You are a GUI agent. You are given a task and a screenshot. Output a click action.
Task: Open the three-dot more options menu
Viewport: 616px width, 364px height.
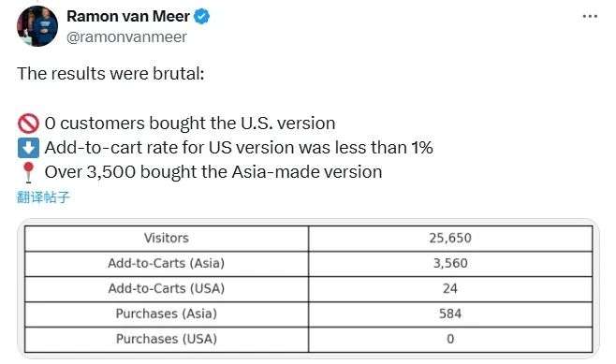[590, 17]
